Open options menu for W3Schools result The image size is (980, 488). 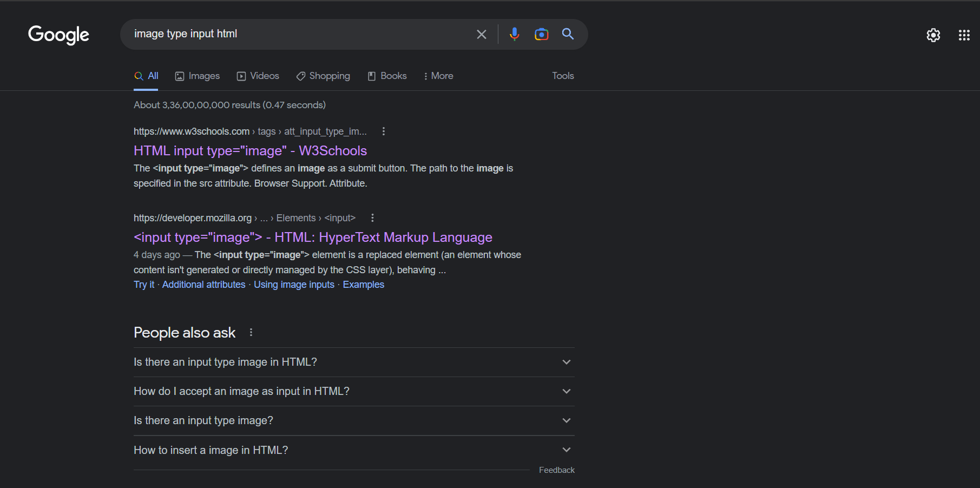[383, 131]
